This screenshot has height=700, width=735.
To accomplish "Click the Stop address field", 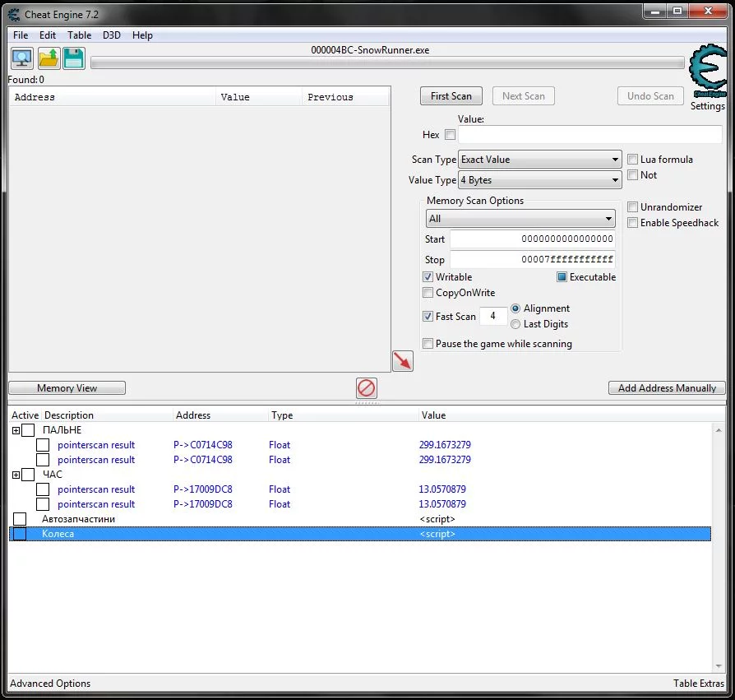I will 533,259.
